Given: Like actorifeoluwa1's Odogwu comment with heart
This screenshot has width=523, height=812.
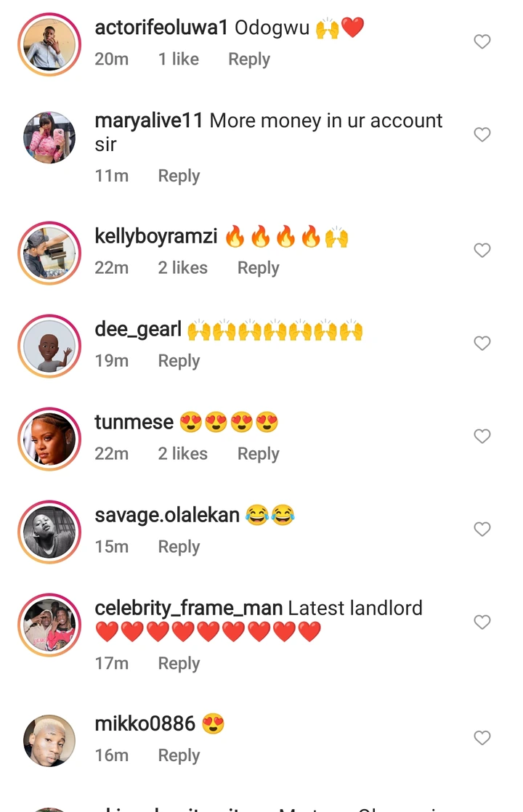Looking at the screenshot, I should coord(482,41).
